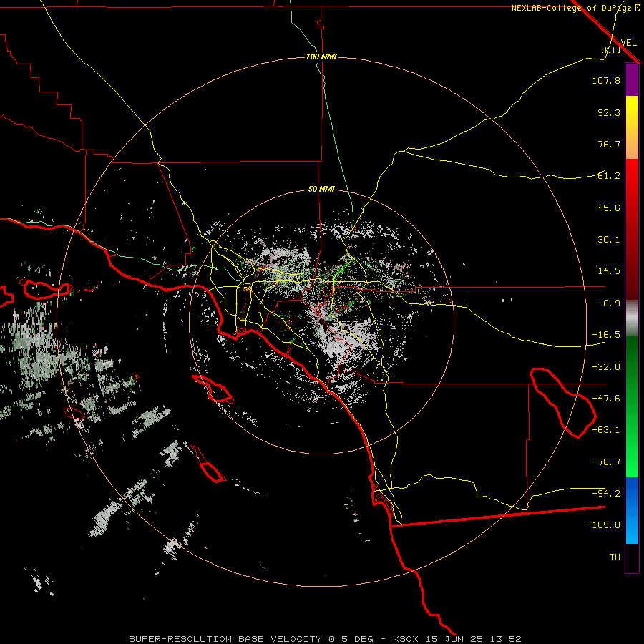The height and width of the screenshot is (644, 644).
Task: Pick the red segment of the color bar
Action: (632, 229)
